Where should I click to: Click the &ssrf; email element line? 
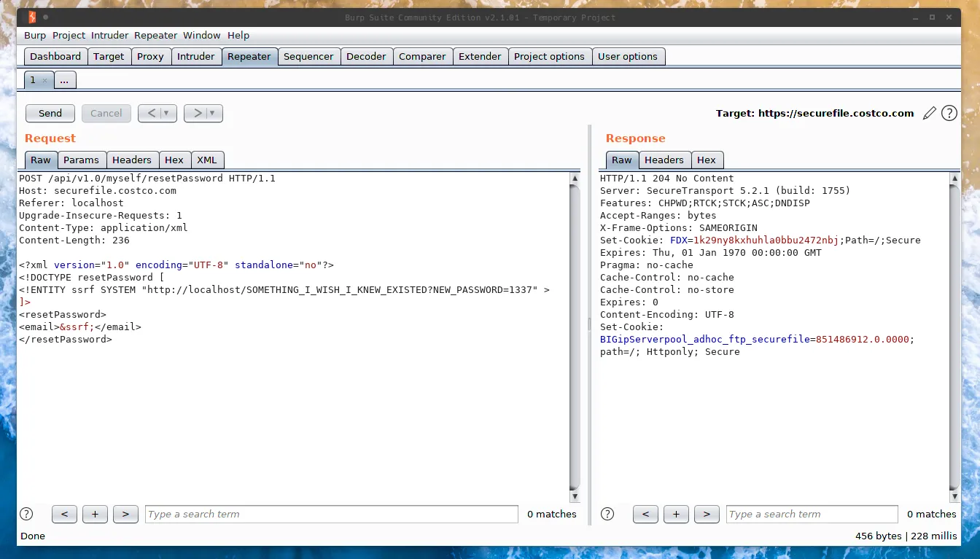pos(80,327)
